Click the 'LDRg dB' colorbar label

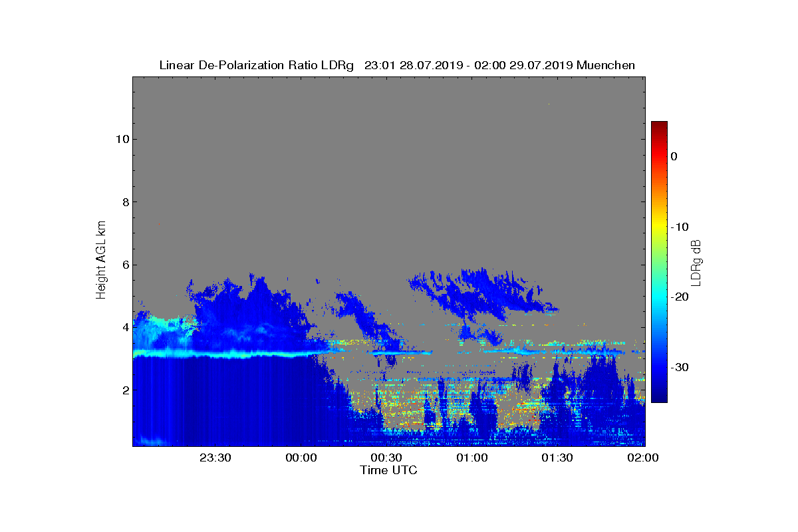pyautogui.click(x=696, y=262)
